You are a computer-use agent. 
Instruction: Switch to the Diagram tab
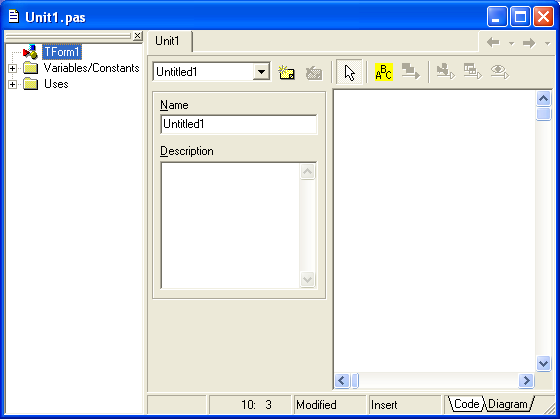click(x=508, y=404)
